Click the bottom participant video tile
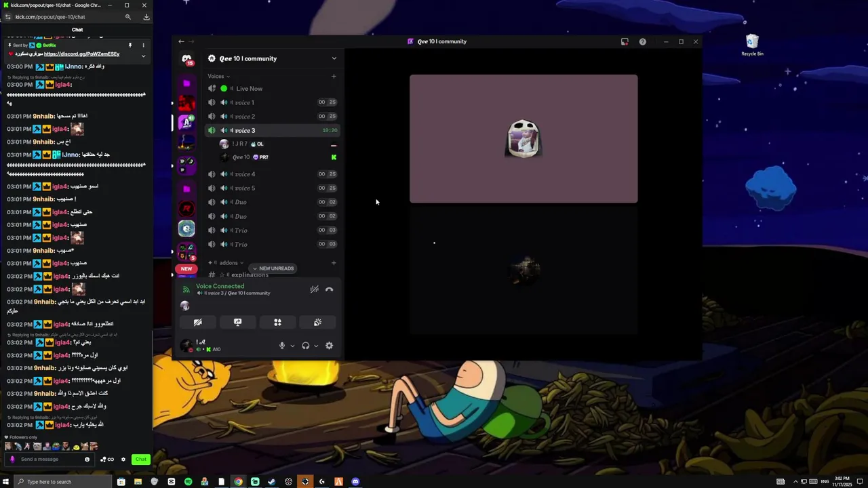Screen dimensions: 868x488 524,270
